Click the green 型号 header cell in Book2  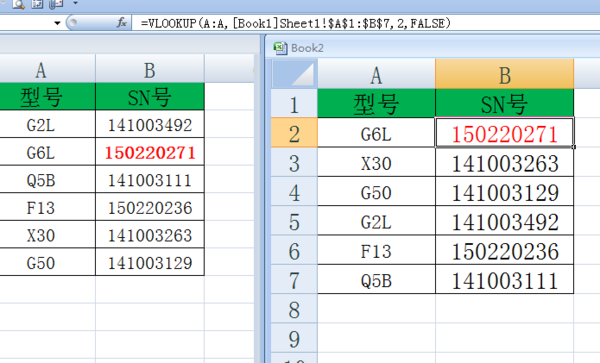376,103
